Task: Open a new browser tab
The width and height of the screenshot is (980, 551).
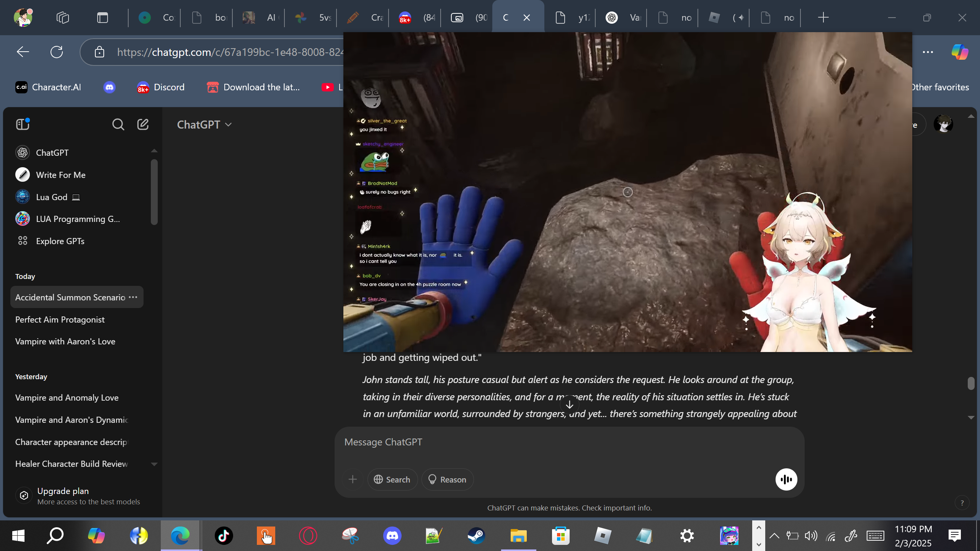Action: (823, 18)
